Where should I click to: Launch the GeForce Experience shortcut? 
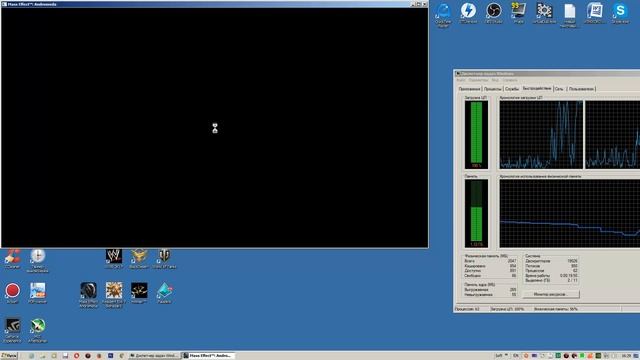(12, 330)
